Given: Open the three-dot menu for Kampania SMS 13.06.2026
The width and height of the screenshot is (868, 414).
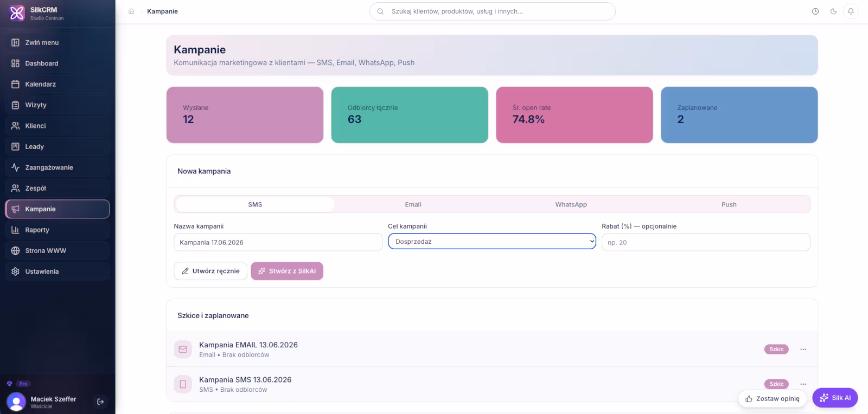Looking at the screenshot, I should pos(803,384).
